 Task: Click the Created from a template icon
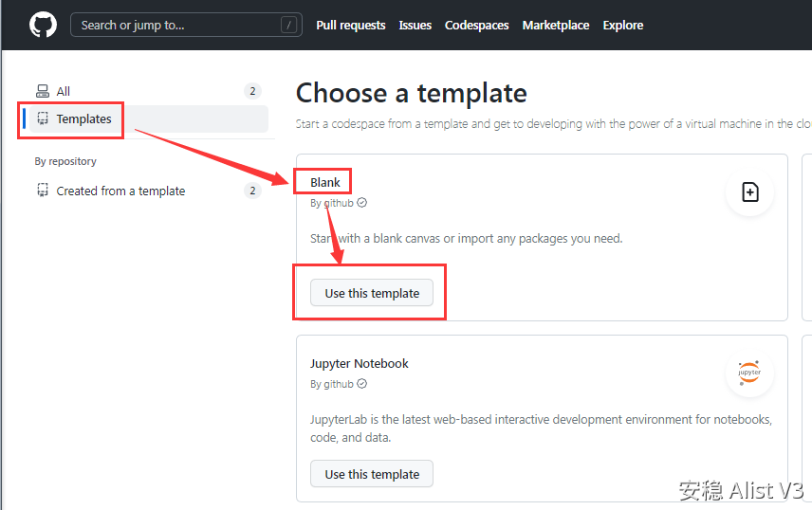coord(42,191)
